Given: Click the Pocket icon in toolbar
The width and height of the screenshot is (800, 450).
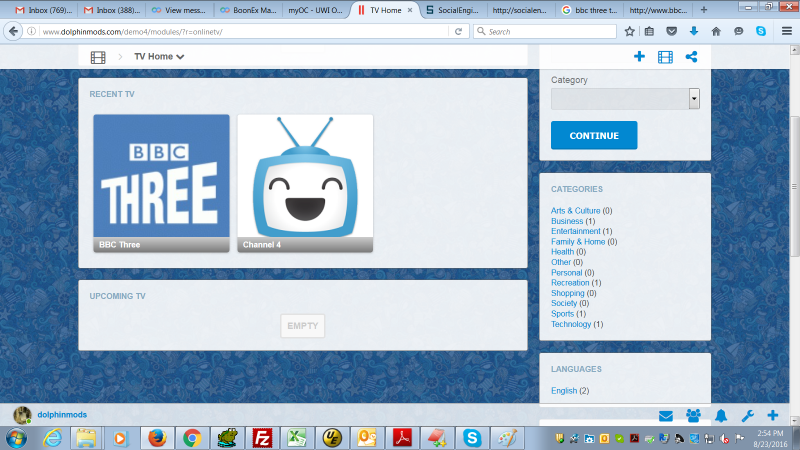Looking at the screenshot, I should click(671, 32).
